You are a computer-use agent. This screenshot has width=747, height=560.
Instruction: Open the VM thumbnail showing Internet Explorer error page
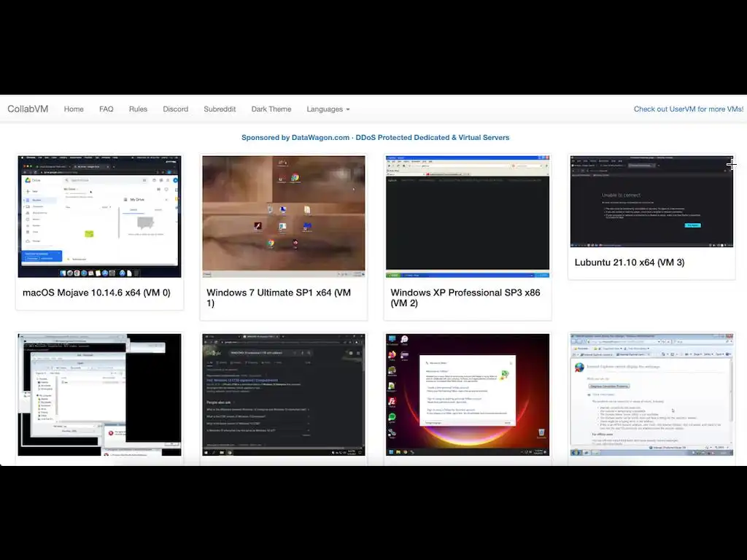(x=651, y=394)
